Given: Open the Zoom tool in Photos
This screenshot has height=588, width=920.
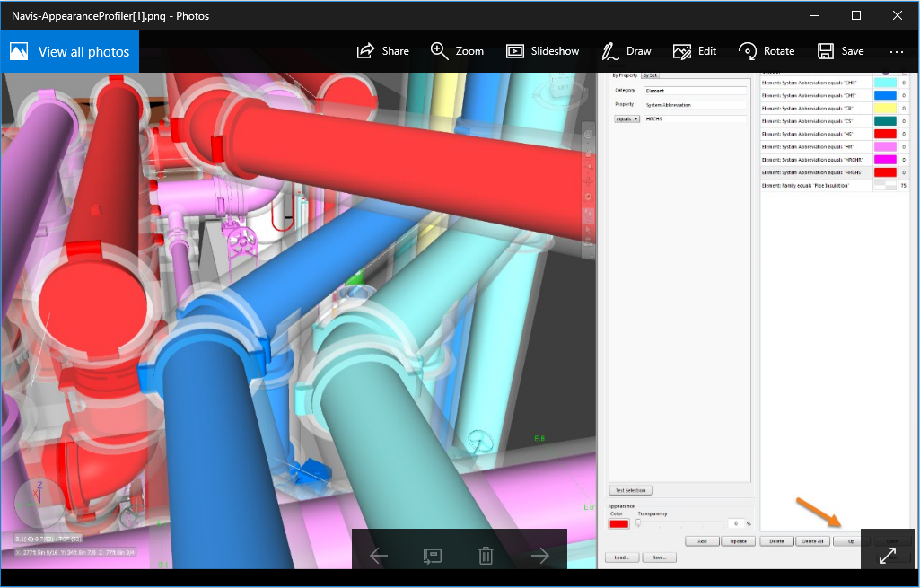Looking at the screenshot, I should click(x=457, y=50).
